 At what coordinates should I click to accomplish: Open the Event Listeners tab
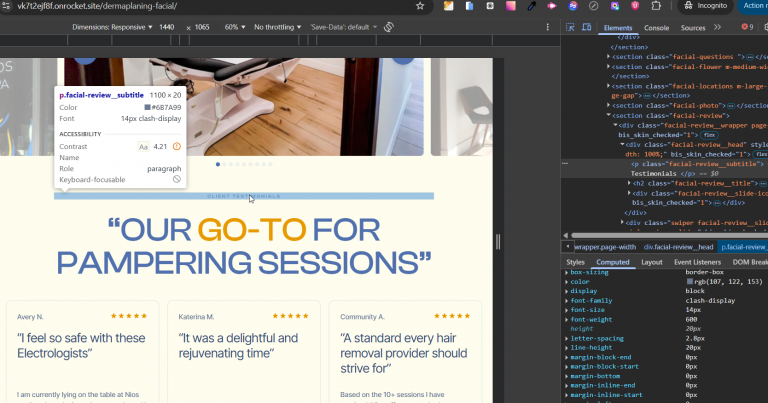[x=698, y=262]
